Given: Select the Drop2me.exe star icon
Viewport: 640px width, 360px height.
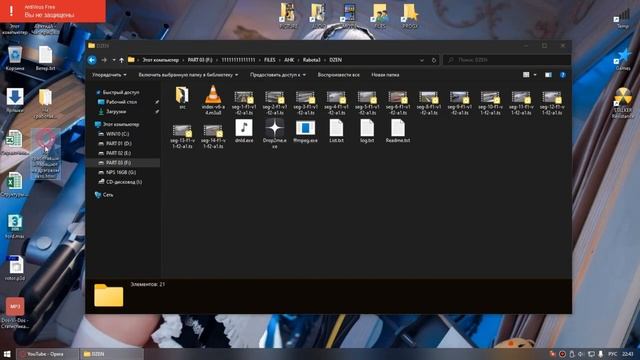Looking at the screenshot, I should pos(275,128).
